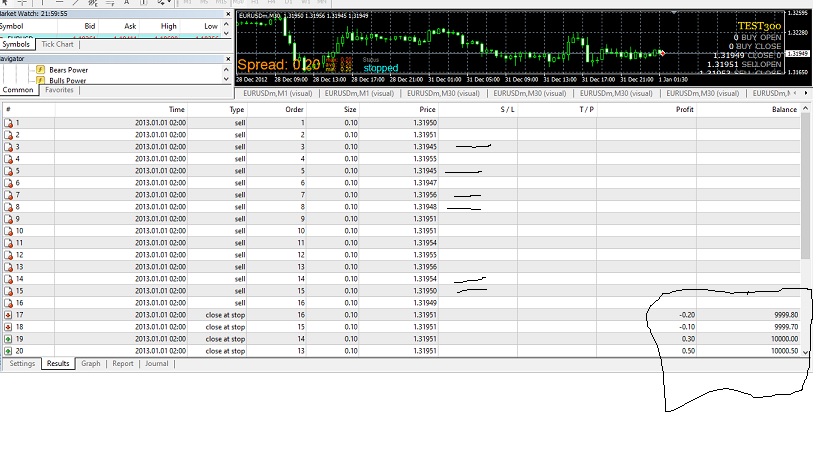Select the Bears Power indicator icon
The height and width of the screenshot is (461, 820).
tap(40, 70)
